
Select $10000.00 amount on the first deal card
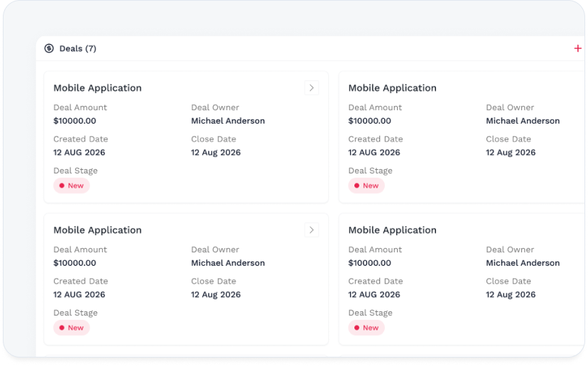[x=75, y=121]
